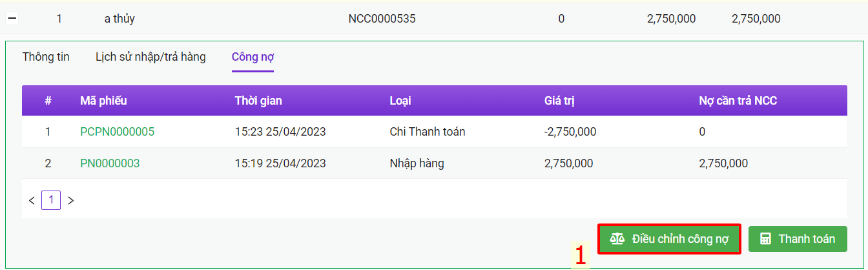Collapse the a thủy supplier row
Screen dimensions: 868x270
coord(12,19)
